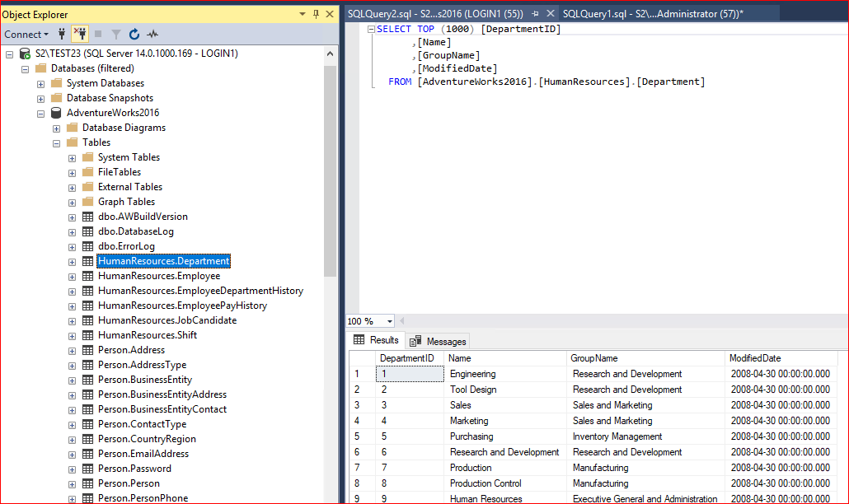
Task: Select the Person.Address table
Action: [131, 350]
